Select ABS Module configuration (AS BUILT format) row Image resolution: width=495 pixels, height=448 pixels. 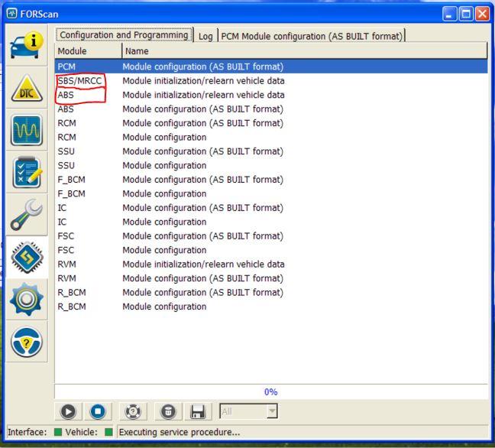[271, 109]
